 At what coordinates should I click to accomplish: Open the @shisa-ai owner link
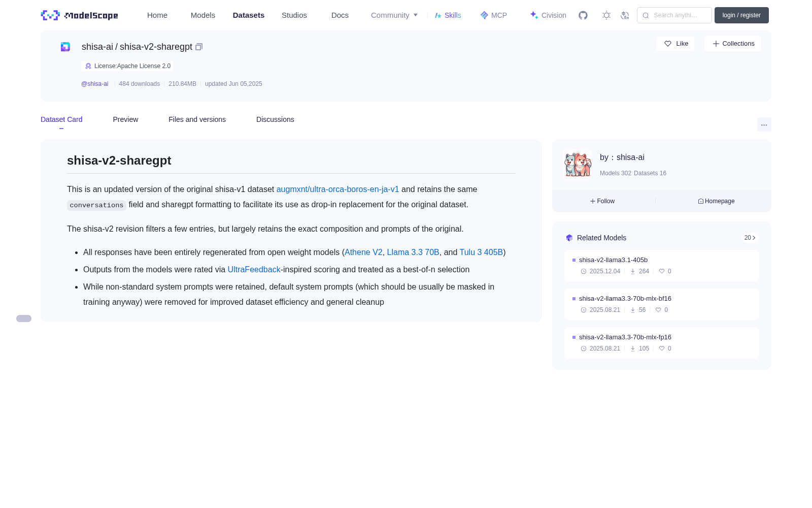(95, 84)
